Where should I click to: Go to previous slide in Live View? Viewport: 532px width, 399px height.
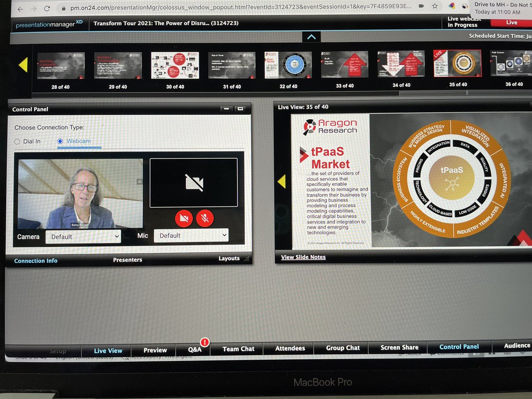click(x=281, y=181)
